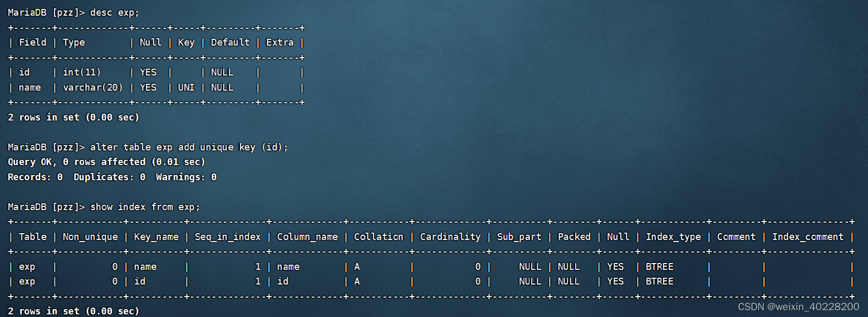Click Column_name value 'name' in index table
The image size is (868, 317).
click(288, 267)
